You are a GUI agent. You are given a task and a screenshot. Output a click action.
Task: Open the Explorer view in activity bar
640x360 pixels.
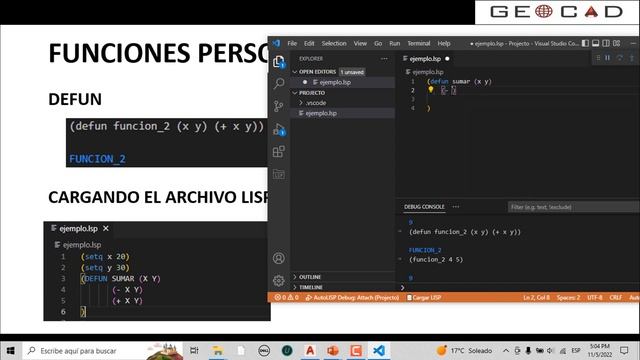pos(279,62)
